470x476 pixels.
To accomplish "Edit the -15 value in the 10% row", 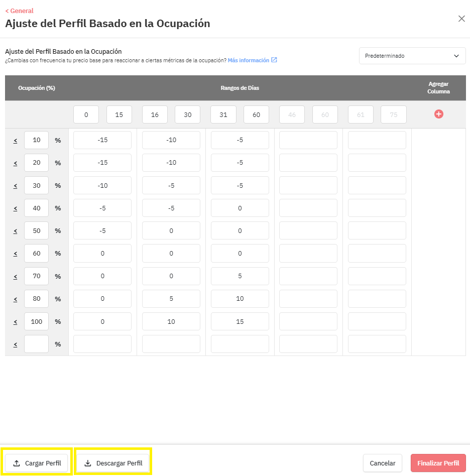I will point(102,140).
